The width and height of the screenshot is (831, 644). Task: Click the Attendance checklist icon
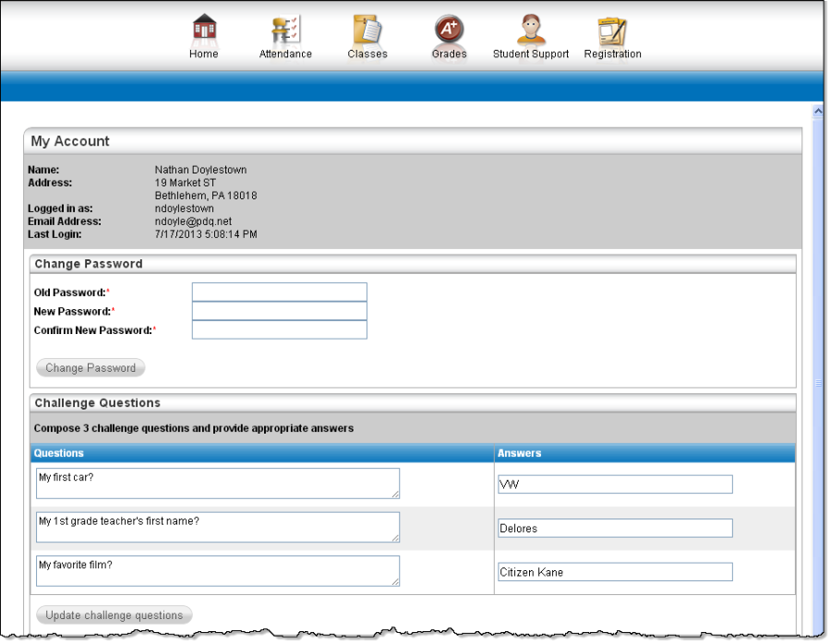coord(285,30)
